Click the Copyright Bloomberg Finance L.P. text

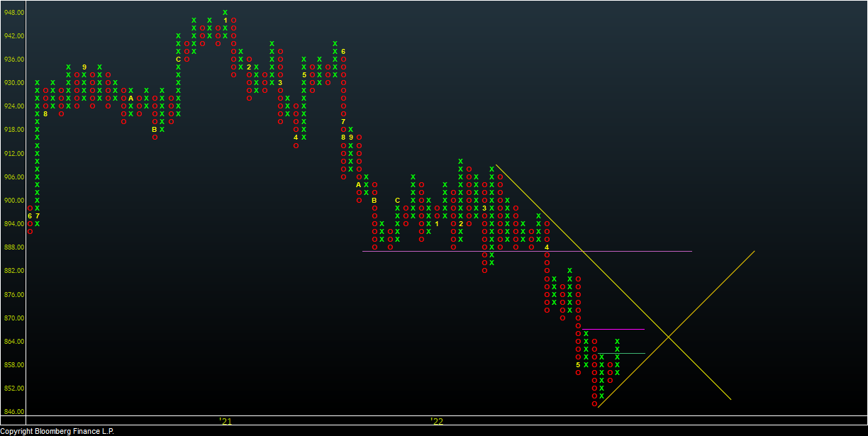point(57,431)
